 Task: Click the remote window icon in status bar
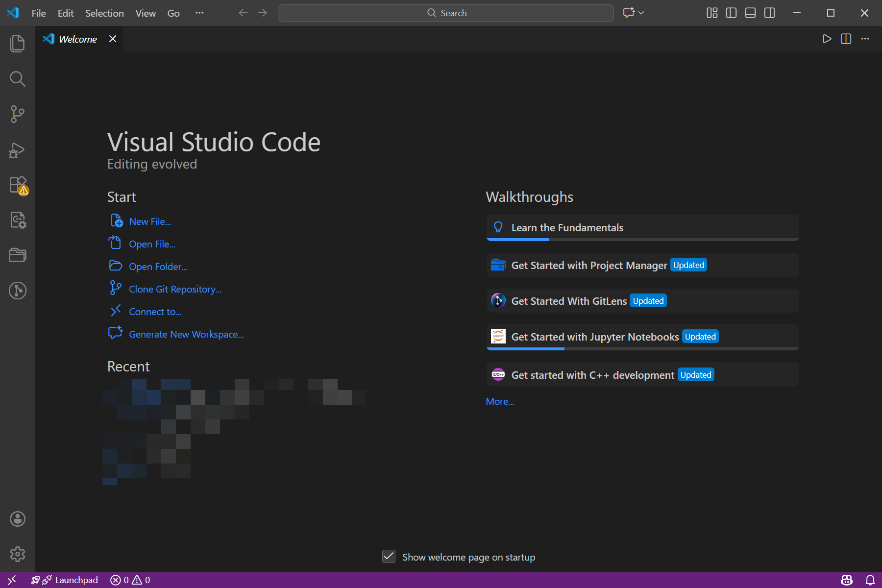pyautogui.click(x=12, y=580)
